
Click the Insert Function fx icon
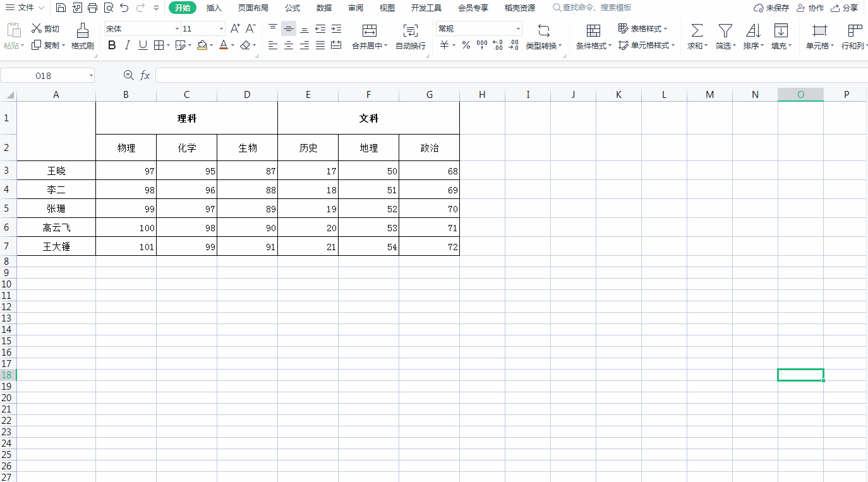pos(145,75)
